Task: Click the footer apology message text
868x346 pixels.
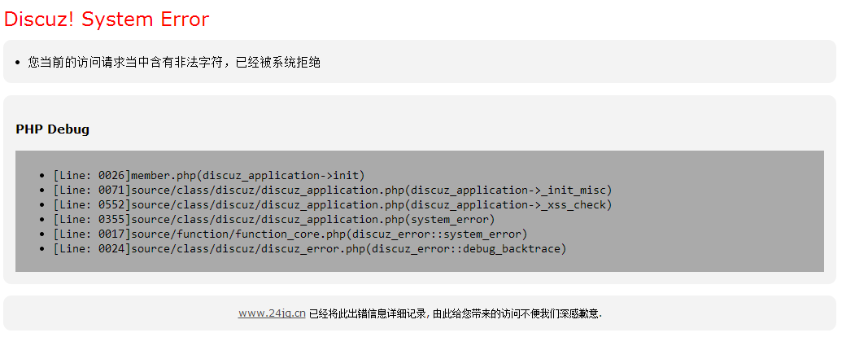Action: 456,313
